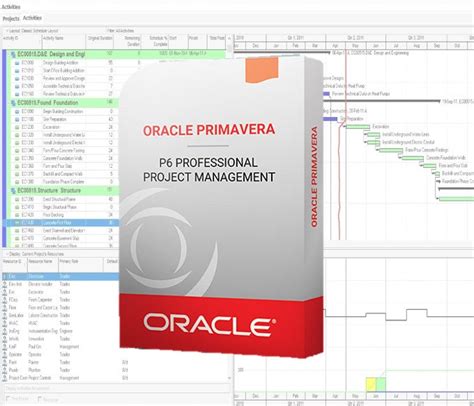The height and width of the screenshot is (406, 474).
Task: Click the Review and Approve Designs activity icon
Action: coord(17,79)
